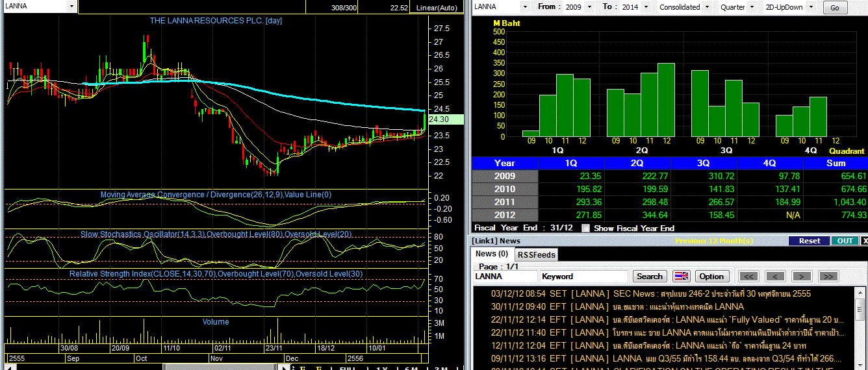Go to first news page (<<)
This screenshot has width=868, height=370.
pyautogui.click(x=749, y=276)
